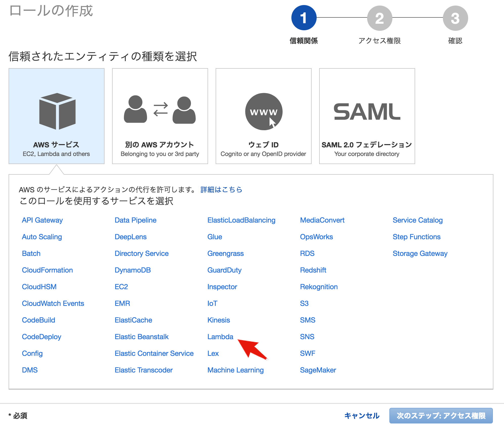Screen dimensions: 504x426
Task: Pick Elastic Container Service link
Action: (154, 353)
